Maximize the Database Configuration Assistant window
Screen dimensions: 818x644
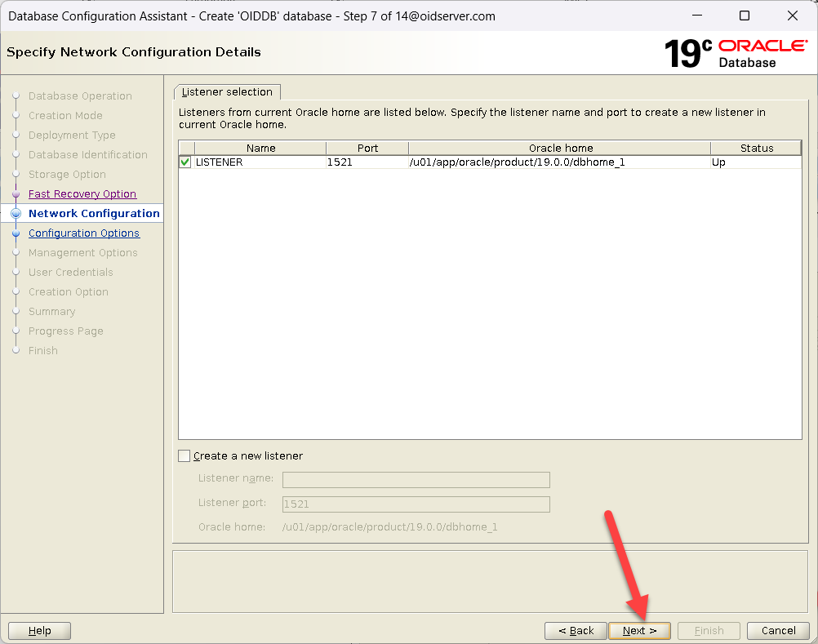tap(744, 16)
